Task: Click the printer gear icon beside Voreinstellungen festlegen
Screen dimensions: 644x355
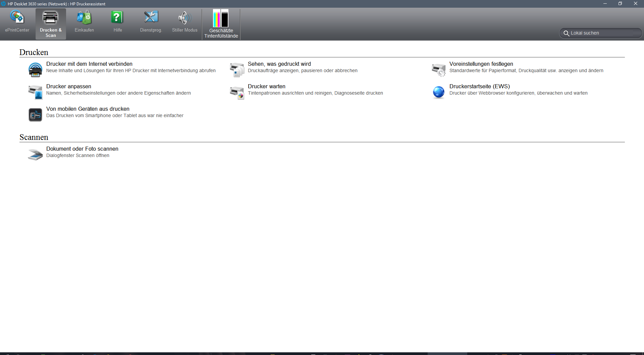Action: click(438, 69)
